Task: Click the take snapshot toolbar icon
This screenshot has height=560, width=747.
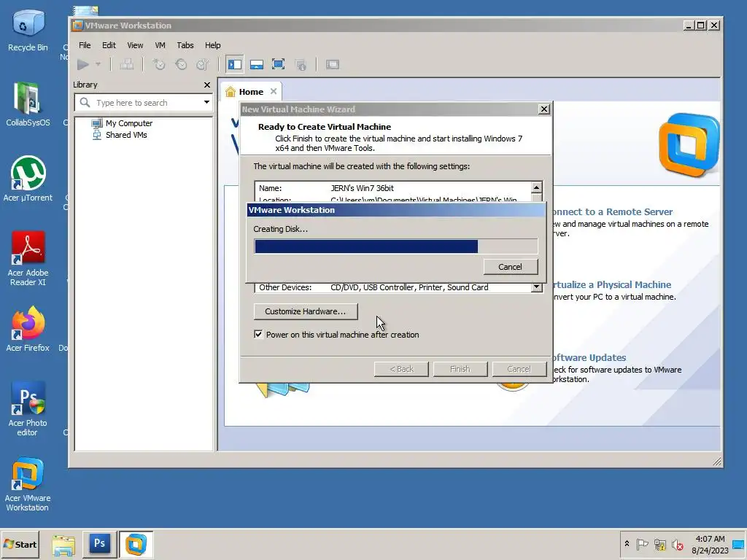Action: point(158,64)
